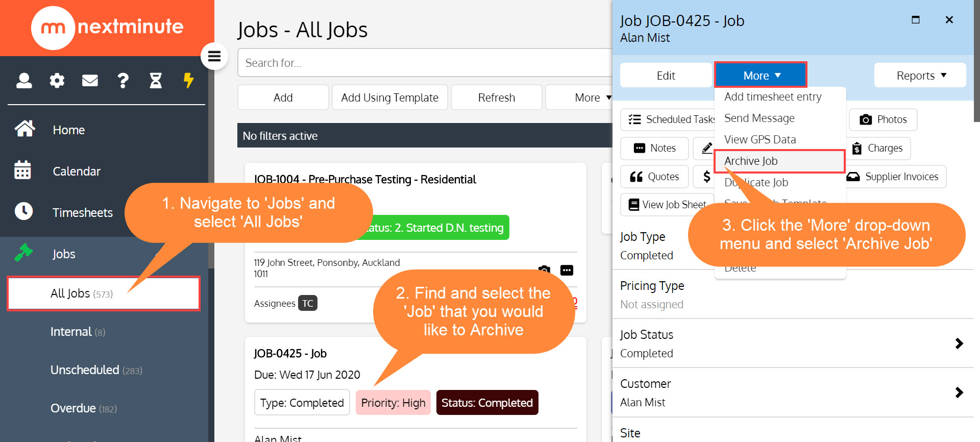Image resolution: width=980 pixels, height=442 pixels.
Task: Select View GPS Data menu item
Action: pos(760,139)
